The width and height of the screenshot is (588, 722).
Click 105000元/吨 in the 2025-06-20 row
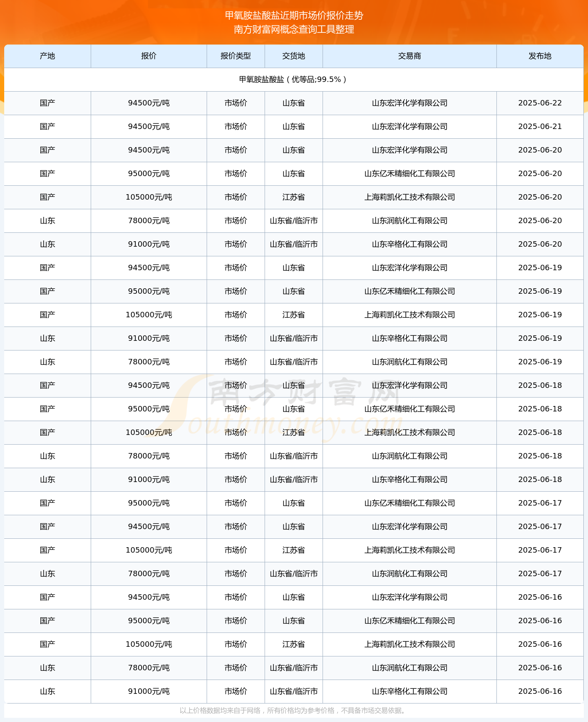149,197
